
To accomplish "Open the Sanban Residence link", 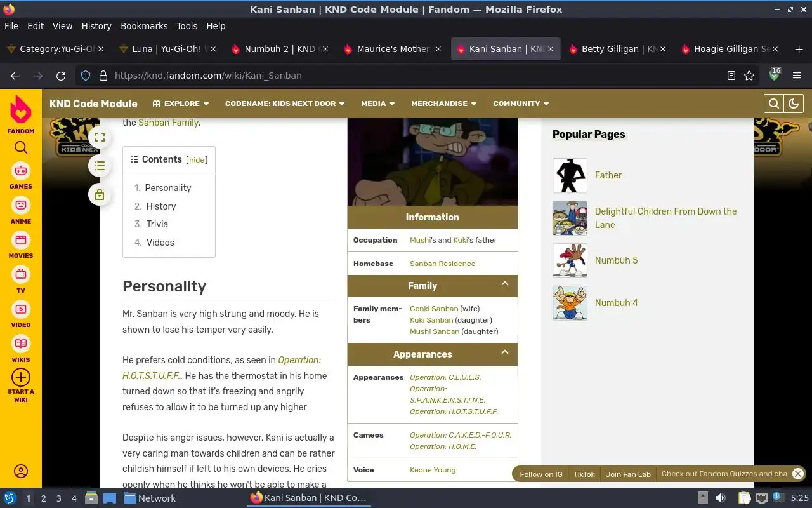I will click(x=442, y=264).
